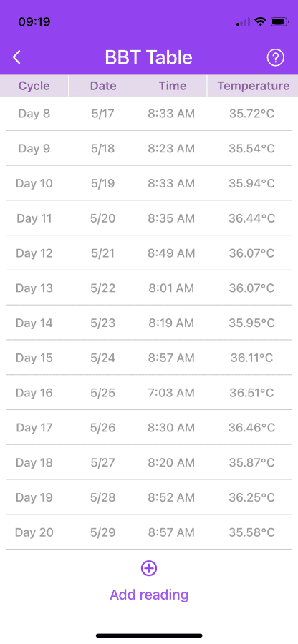Select the Day 11 cycle entry

coord(34,218)
